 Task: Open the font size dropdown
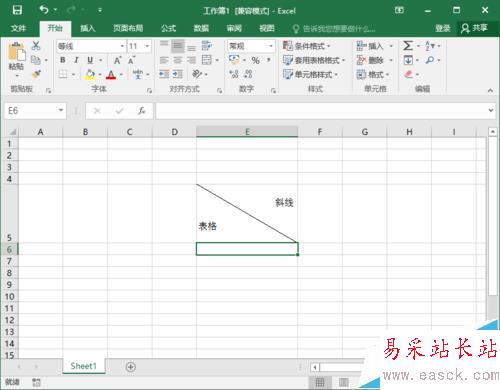pyautogui.click(x=147, y=46)
